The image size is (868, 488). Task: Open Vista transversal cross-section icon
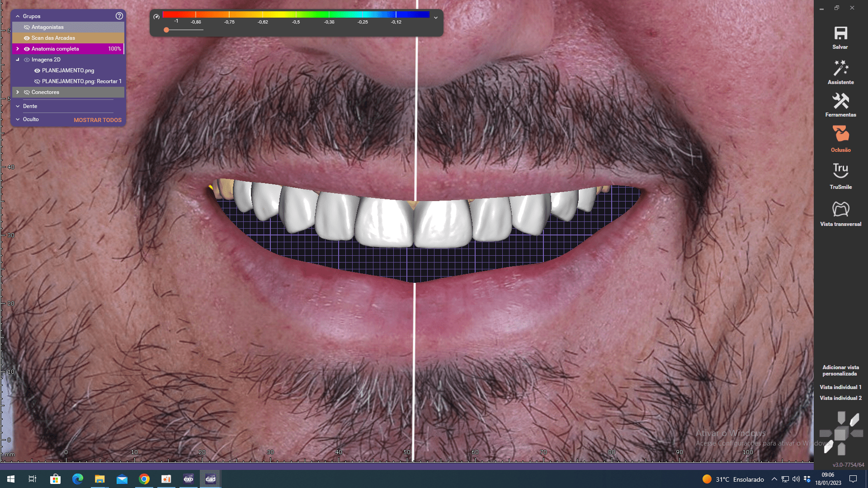point(840,209)
